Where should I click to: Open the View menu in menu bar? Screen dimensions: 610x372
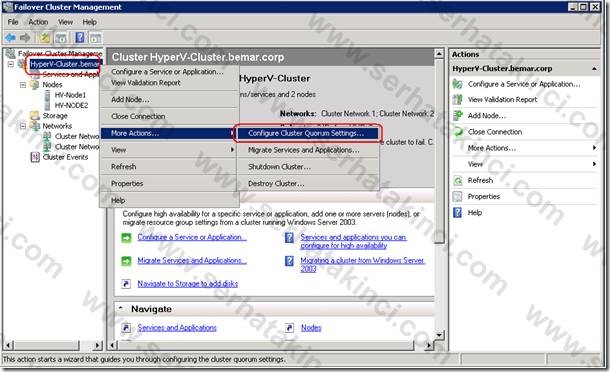pos(65,22)
